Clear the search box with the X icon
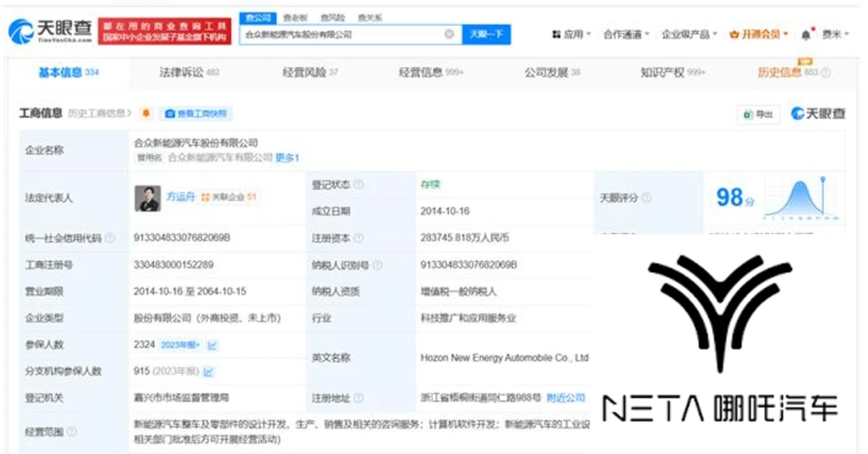The width and height of the screenshot is (868, 454). click(449, 34)
